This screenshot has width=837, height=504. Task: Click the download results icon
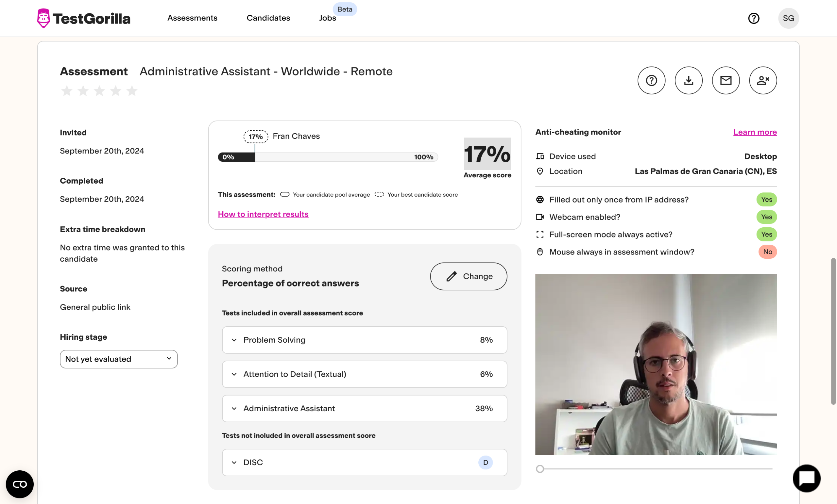point(688,80)
